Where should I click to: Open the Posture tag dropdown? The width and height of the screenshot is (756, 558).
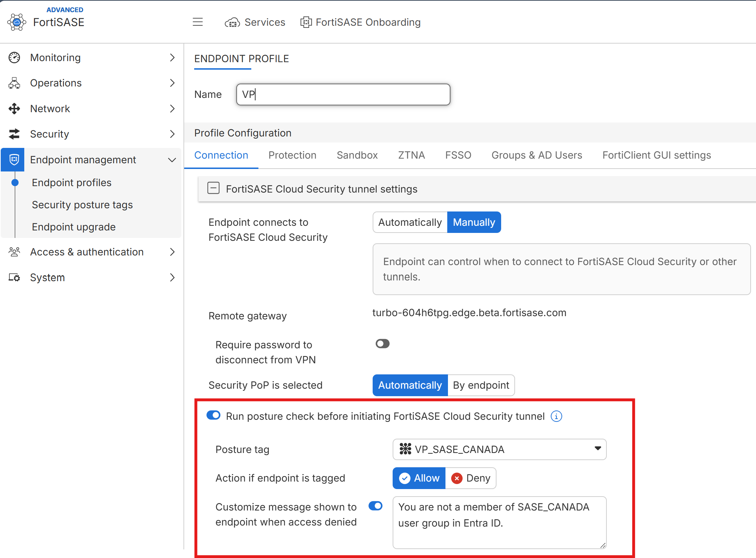point(499,449)
